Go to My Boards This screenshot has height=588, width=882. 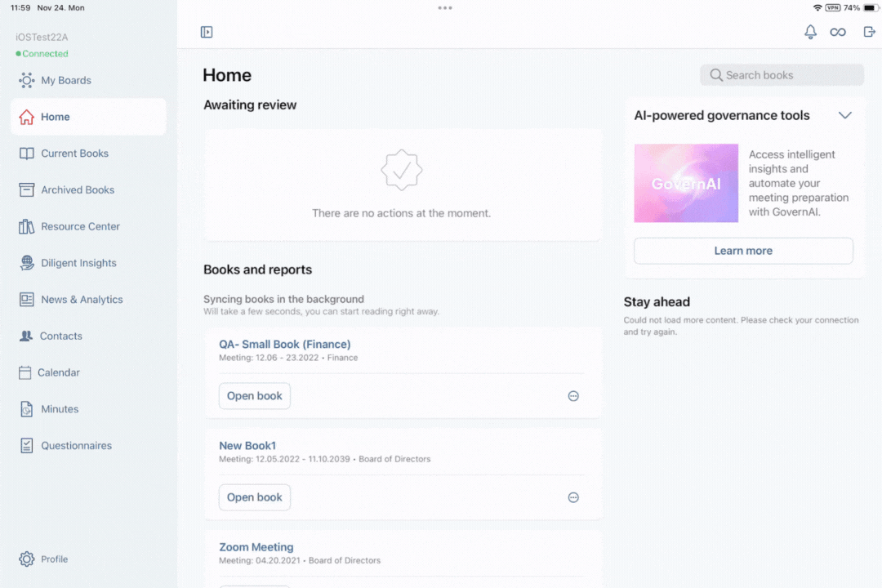(x=66, y=81)
